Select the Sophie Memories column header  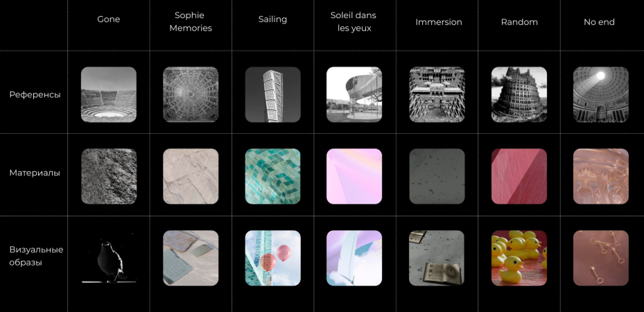(x=191, y=21)
